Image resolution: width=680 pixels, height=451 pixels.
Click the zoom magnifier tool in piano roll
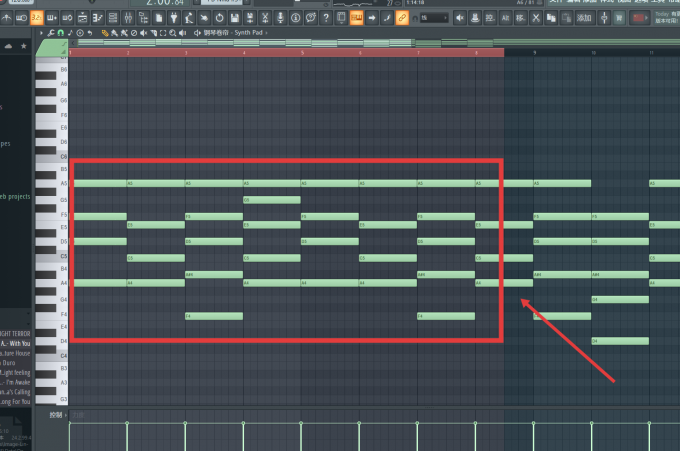[x=173, y=33]
